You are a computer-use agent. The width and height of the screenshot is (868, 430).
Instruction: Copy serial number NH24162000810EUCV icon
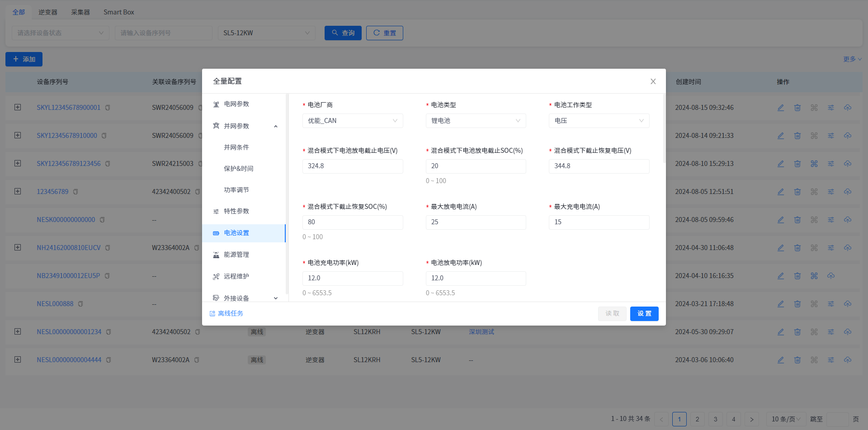point(108,248)
